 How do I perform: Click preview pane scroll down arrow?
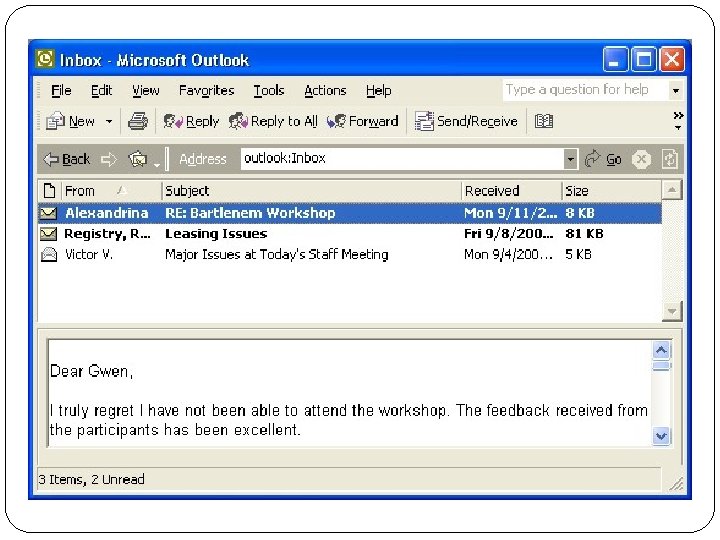point(661,435)
